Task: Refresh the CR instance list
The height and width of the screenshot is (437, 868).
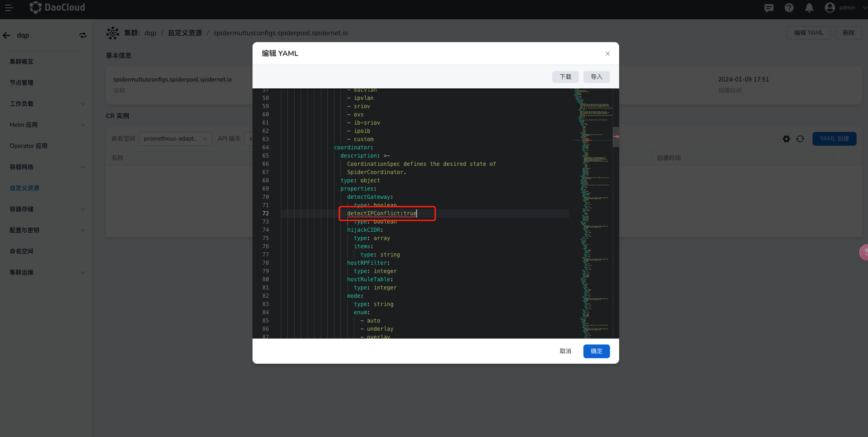Action: pyautogui.click(x=800, y=139)
